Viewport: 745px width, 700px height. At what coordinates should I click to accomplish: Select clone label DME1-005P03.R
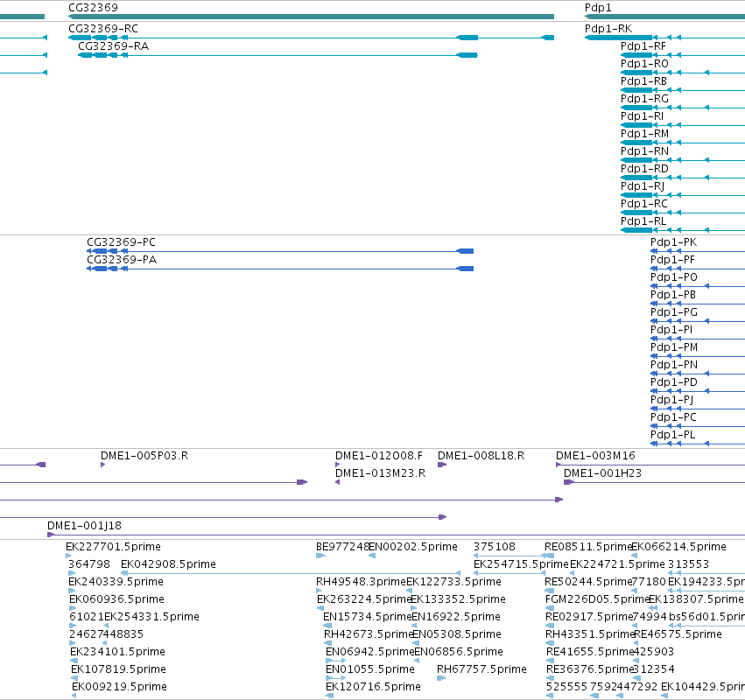[x=144, y=456]
